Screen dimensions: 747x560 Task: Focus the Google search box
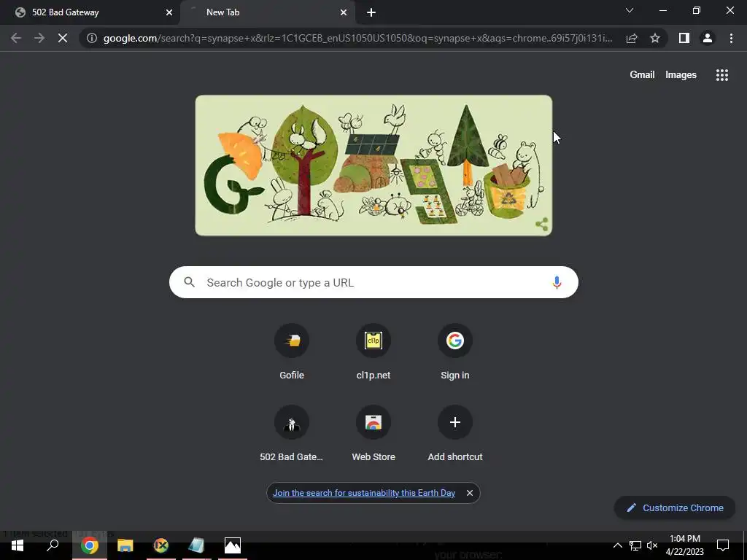373,282
